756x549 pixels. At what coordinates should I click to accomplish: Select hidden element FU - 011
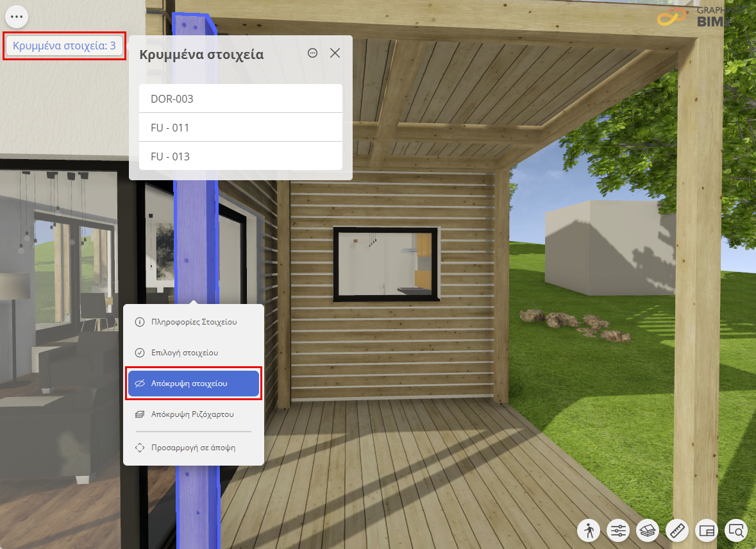[240, 128]
